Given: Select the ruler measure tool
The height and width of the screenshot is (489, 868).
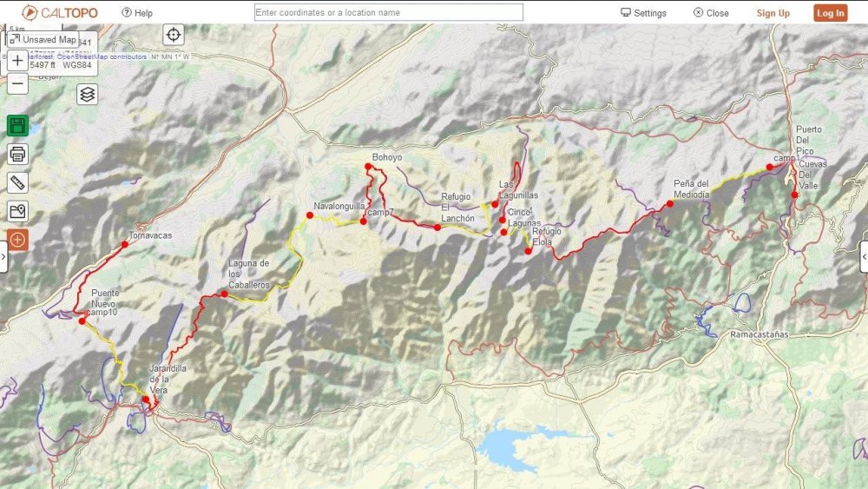Looking at the screenshot, I should tap(17, 182).
